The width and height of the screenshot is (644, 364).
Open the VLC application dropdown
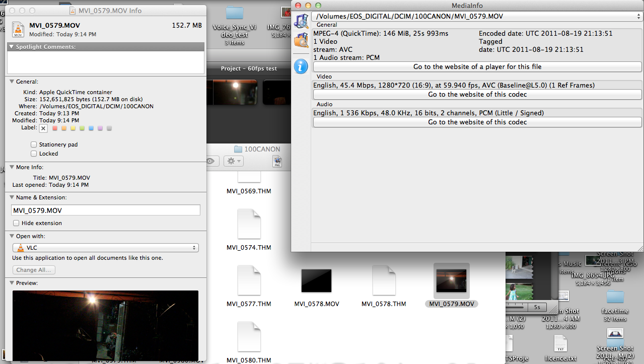[x=105, y=248]
